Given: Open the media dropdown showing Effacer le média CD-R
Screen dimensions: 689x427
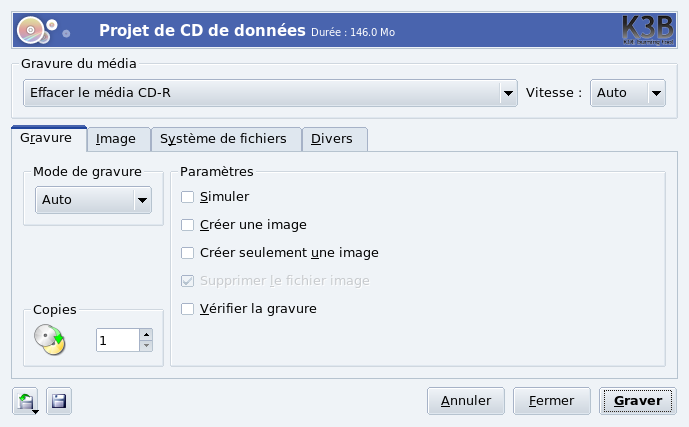Looking at the screenshot, I should [x=268, y=93].
